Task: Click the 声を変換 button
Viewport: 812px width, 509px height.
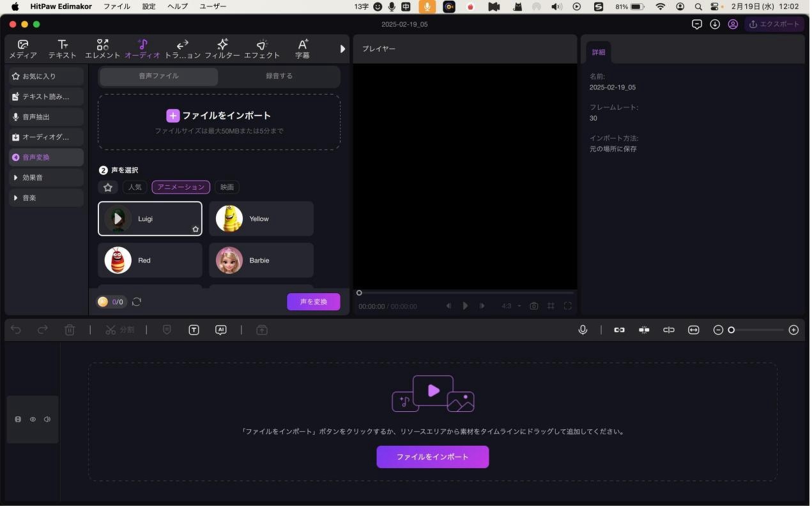Action: pyautogui.click(x=314, y=303)
